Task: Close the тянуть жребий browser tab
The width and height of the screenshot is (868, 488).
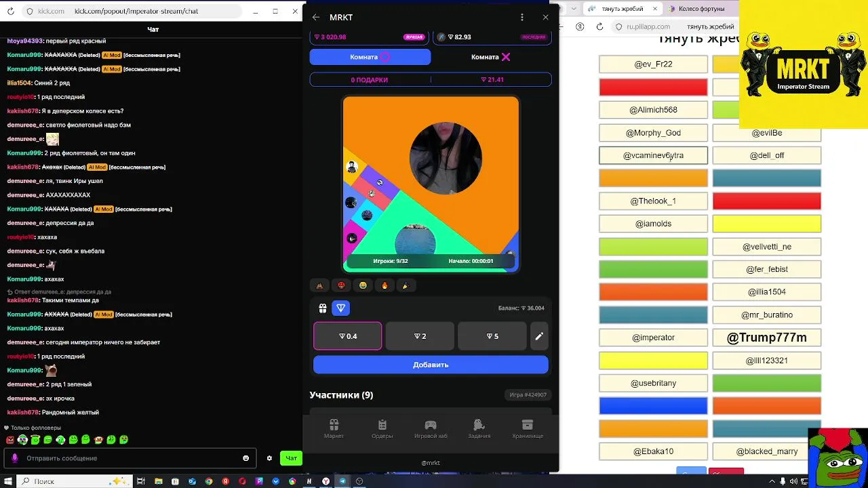Action: click(655, 9)
